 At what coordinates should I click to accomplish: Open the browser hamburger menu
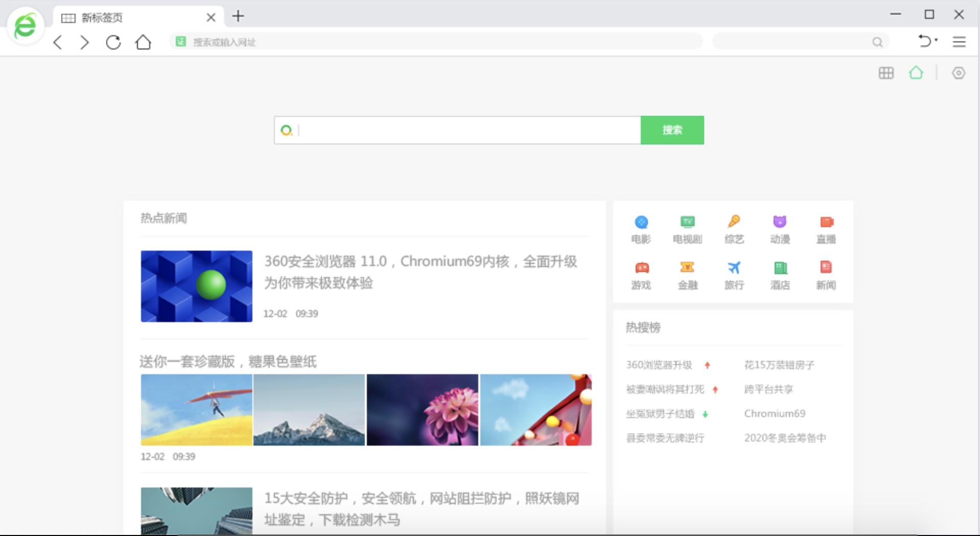tap(959, 42)
